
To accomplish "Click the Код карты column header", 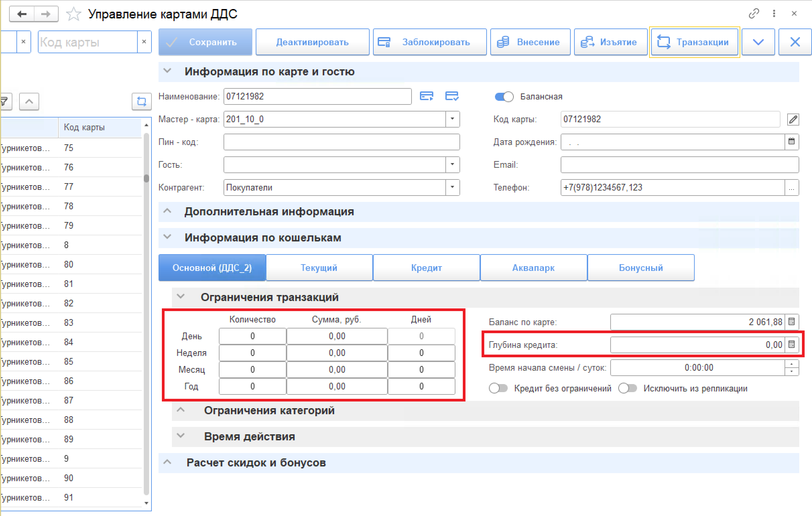I will [100, 127].
